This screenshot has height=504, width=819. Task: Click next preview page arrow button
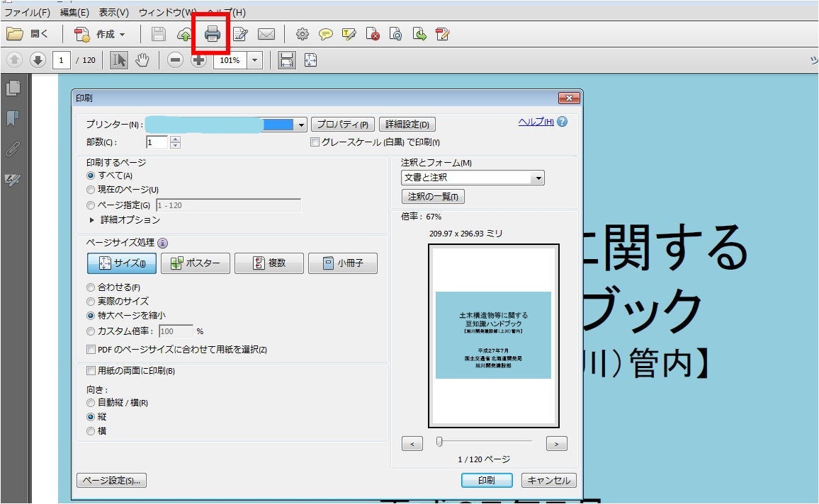[x=557, y=444]
